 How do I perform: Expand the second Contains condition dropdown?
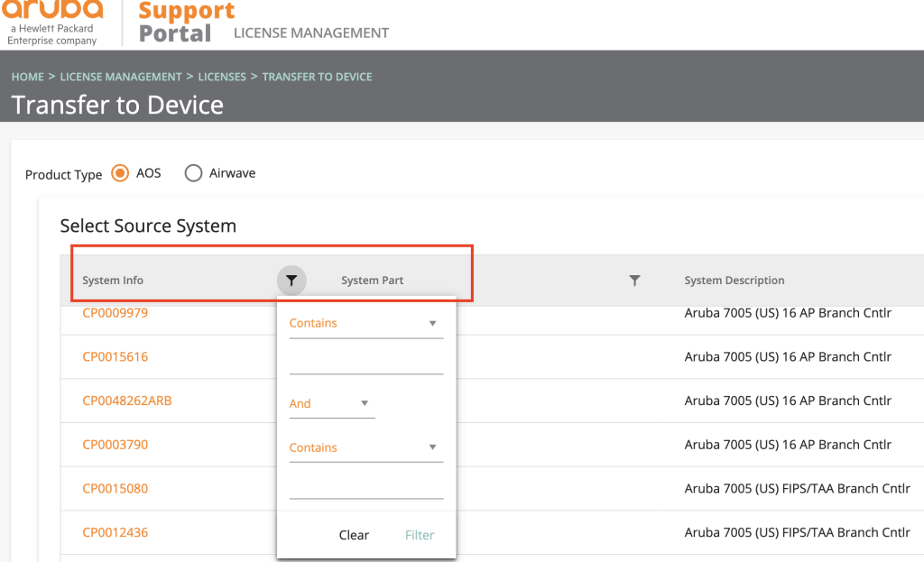click(366, 447)
